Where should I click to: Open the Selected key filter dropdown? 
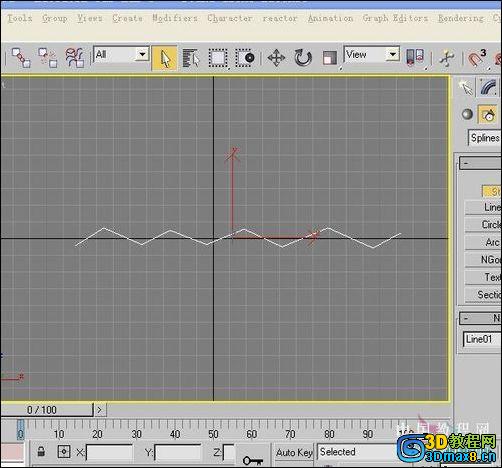[356, 452]
